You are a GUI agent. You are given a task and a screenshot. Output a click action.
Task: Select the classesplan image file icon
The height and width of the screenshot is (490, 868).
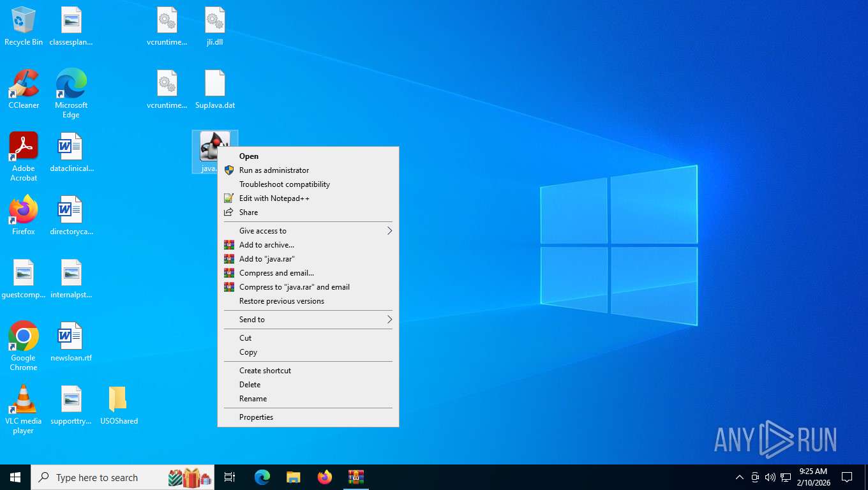[x=71, y=27]
